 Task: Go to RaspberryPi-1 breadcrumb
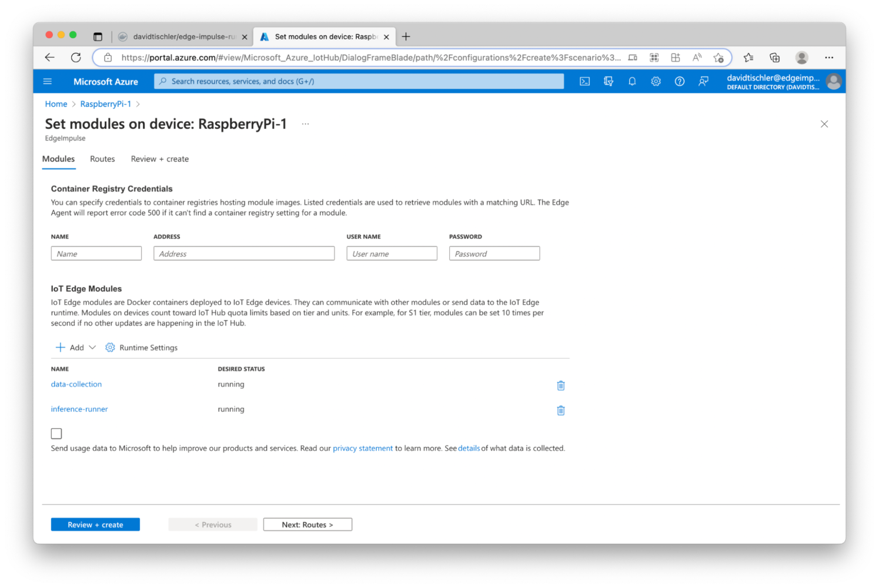[x=106, y=104]
